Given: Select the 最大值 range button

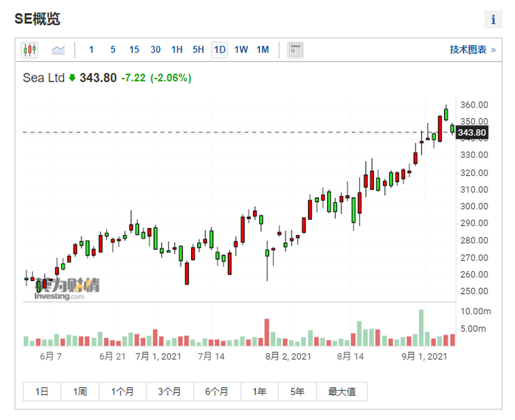Looking at the screenshot, I should pyautogui.click(x=342, y=391).
